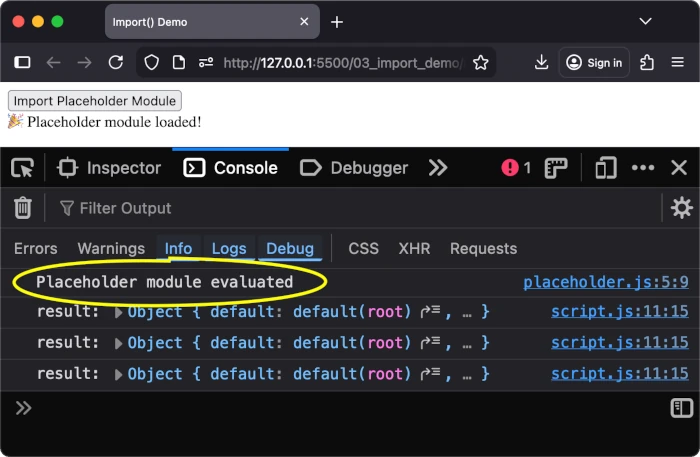Show the error count badge
The width and height of the screenshot is (700, 457).
click(516, 168)
